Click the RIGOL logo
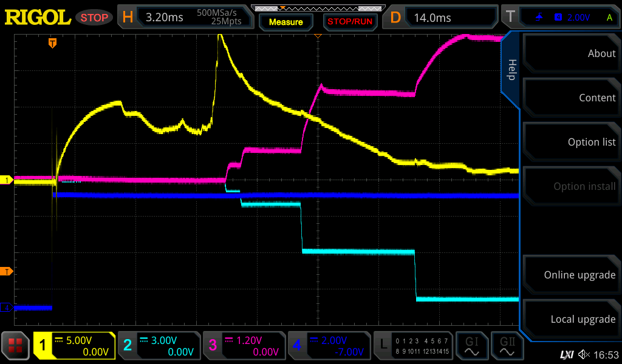The height and width of the screenshot is (364, 622). tap(38, 18)
